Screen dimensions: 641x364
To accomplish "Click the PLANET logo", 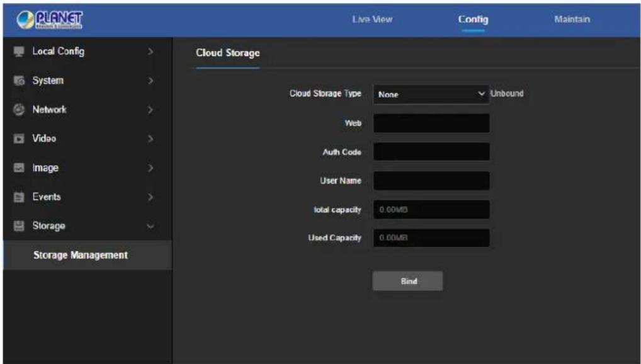I will click(x=50, y=20).
